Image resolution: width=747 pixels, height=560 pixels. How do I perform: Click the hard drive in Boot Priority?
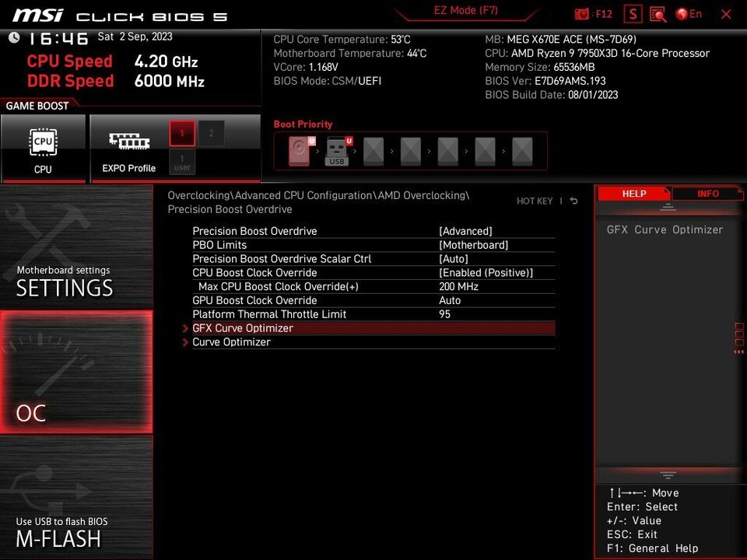tap(300, 151)
